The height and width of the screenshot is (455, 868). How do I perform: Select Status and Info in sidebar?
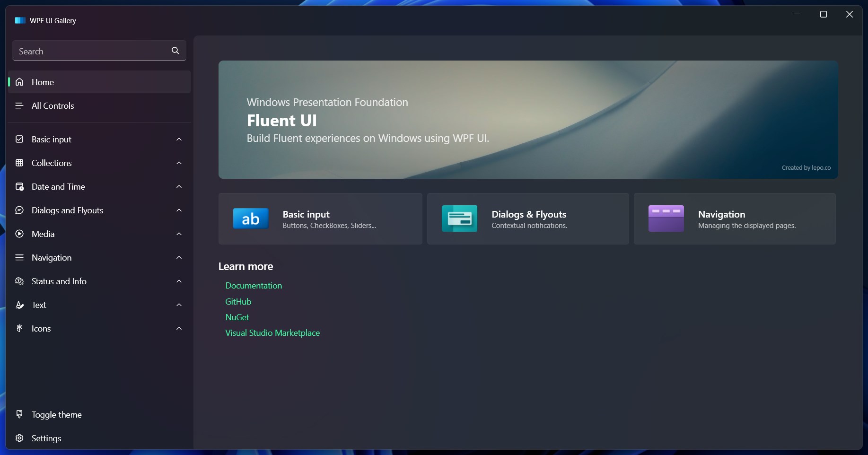pyautogui.click(x=99, y=281)
